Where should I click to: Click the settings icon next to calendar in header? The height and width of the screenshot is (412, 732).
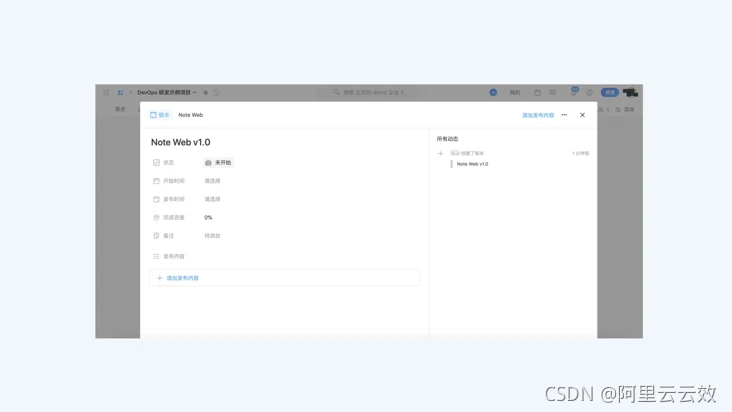coord(553,92)
